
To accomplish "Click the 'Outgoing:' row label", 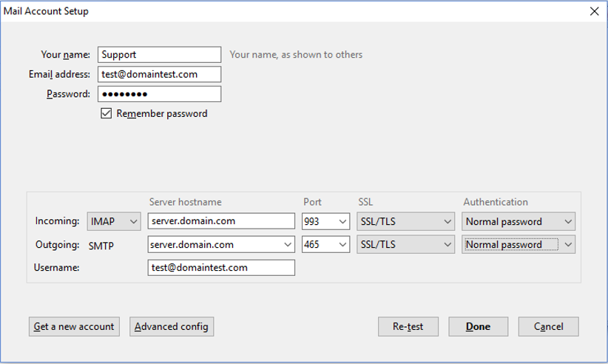I will [x=58, y=245].
